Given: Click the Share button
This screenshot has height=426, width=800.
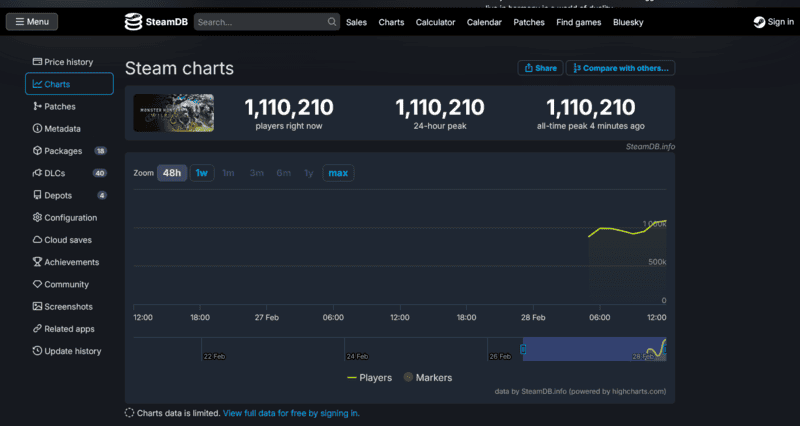Looking at the screenshot, I should 540,68.
